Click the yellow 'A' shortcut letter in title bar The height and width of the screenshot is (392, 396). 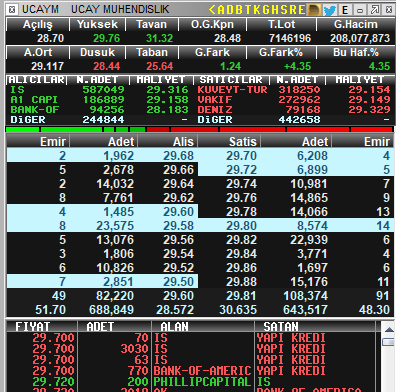coord(221,9)
